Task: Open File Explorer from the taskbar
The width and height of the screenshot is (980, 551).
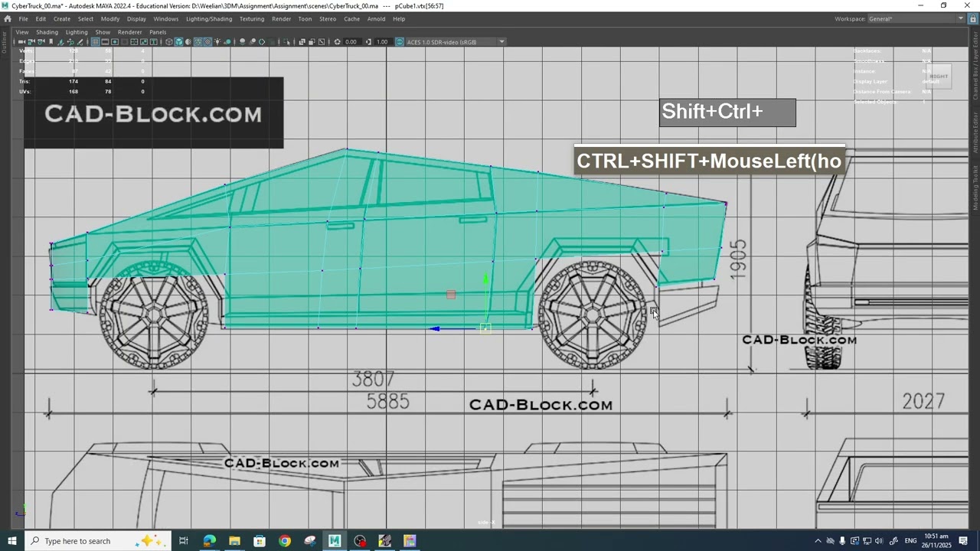Action: 234,541
